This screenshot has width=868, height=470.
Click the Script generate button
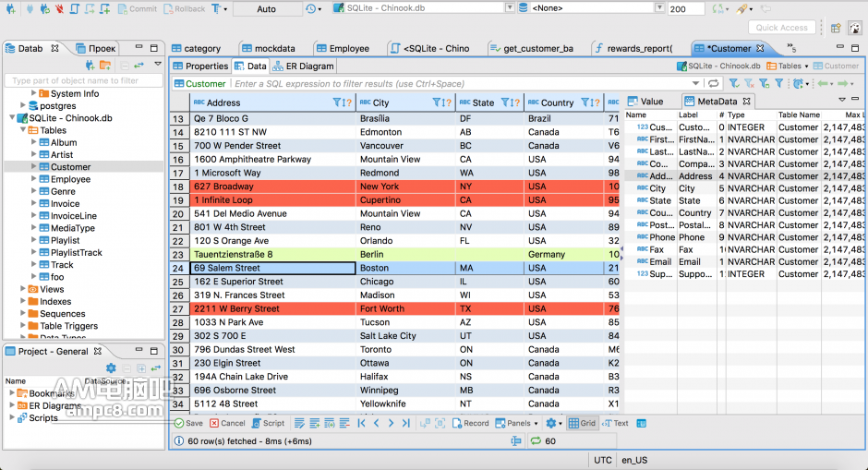(268, 423)
